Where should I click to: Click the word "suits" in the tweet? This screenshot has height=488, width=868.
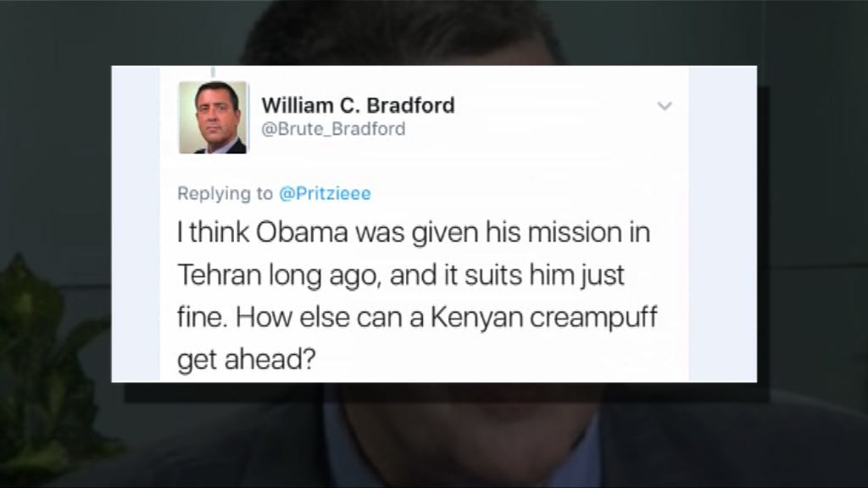pos(492,275)
